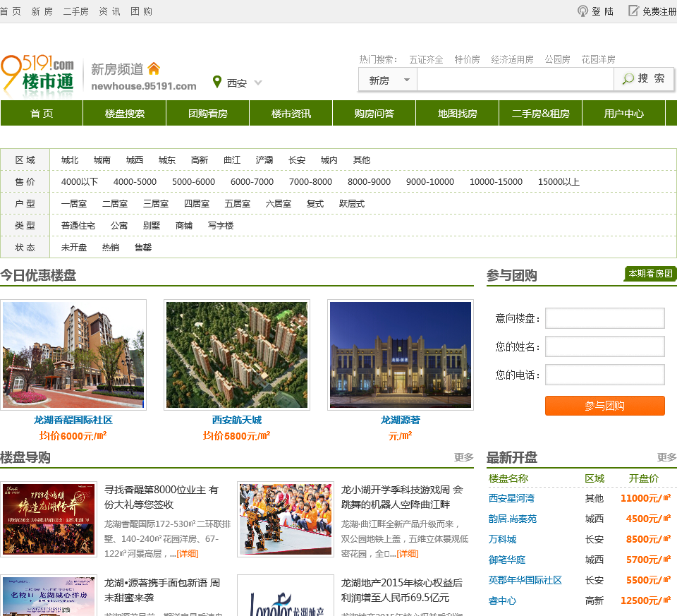Choose price range 6000-7000
Image resolution: width=677 pixels, height=616 pixels.
(x=252, y=182)
